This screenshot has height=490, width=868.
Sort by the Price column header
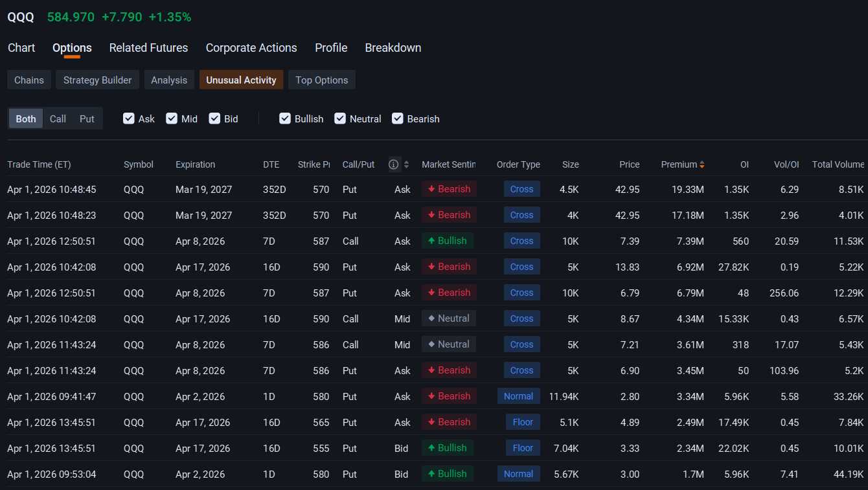630,164
